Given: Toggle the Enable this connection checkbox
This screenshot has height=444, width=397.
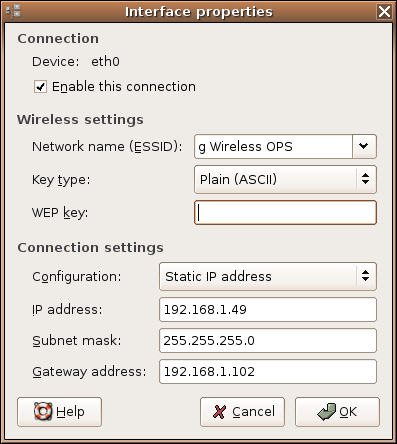Looking at the screenshot, I should [40, 87].
